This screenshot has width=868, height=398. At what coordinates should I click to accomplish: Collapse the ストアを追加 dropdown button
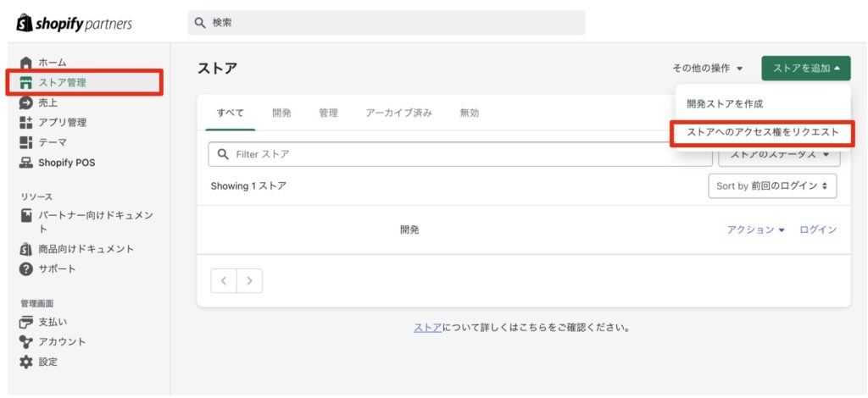click(806, 69)
